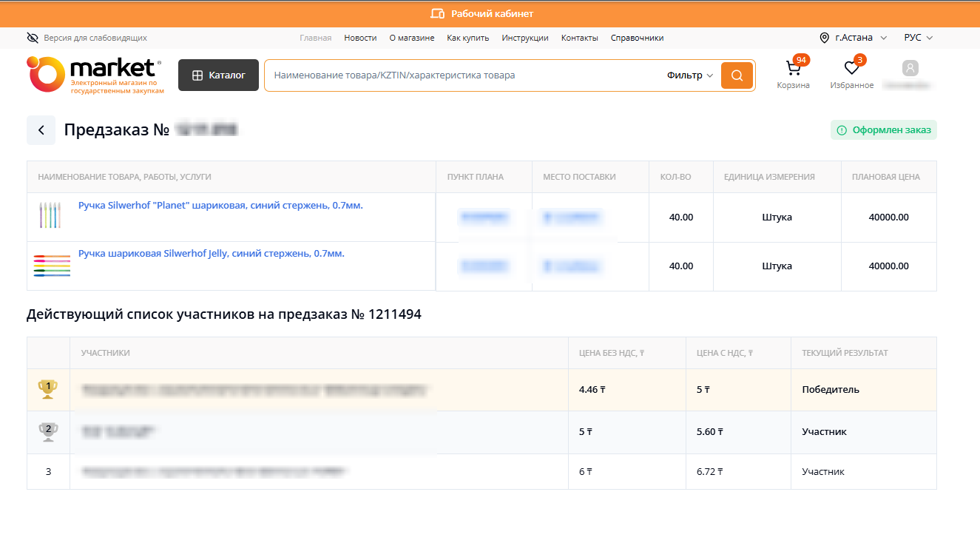Open the Справочники menu item
This screenshot has height=543, width=980.
637,38
